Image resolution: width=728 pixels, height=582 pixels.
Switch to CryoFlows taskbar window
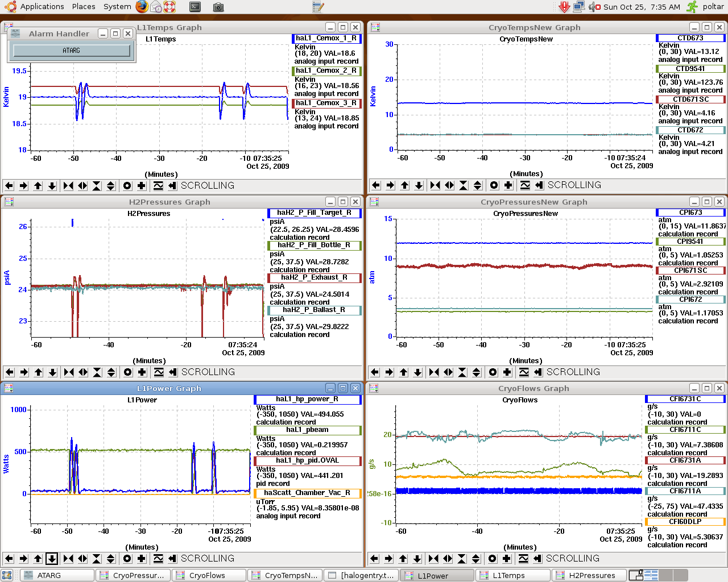click(209, 575)
